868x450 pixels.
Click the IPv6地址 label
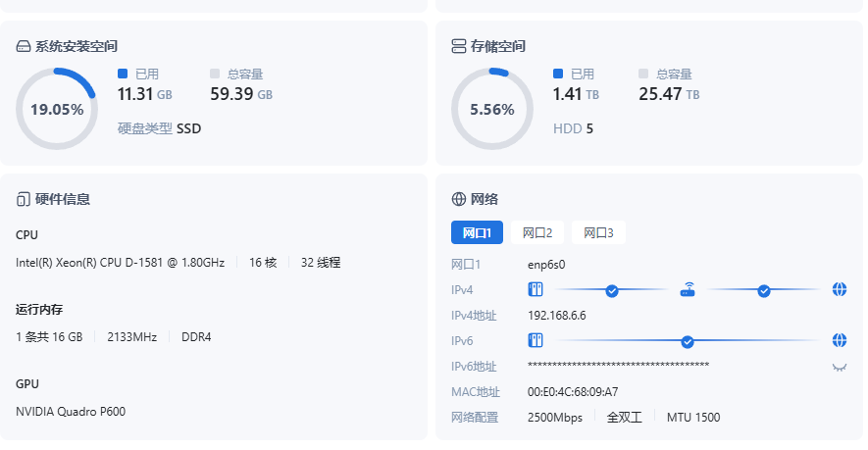[x=474, y=367]
